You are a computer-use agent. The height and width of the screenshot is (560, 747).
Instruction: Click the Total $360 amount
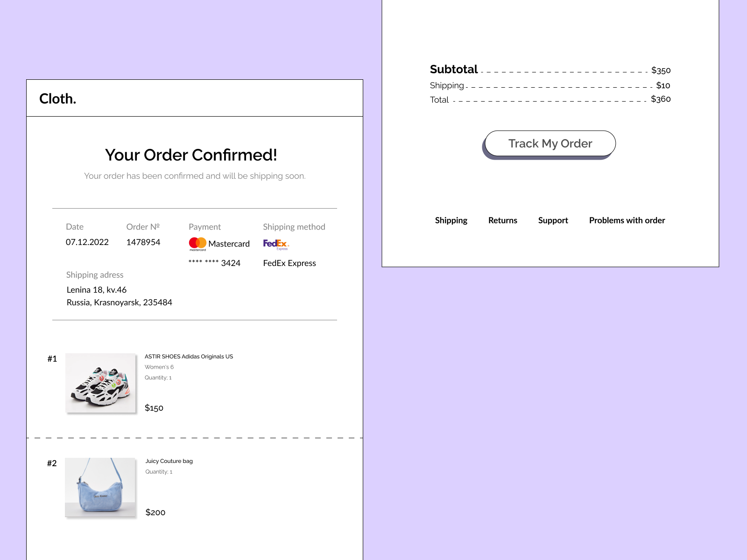[660, 99]
